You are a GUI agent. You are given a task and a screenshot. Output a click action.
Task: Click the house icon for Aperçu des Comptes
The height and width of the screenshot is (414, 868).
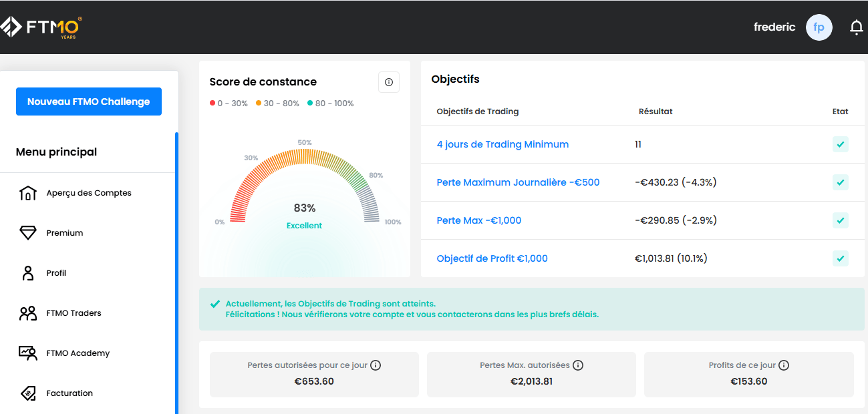(28, 193)
